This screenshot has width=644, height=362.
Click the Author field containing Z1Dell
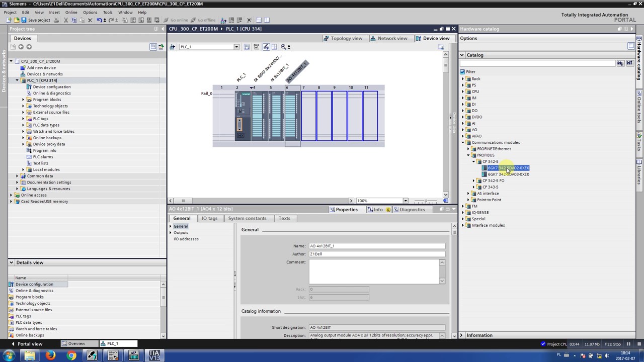tap(377, 254)
